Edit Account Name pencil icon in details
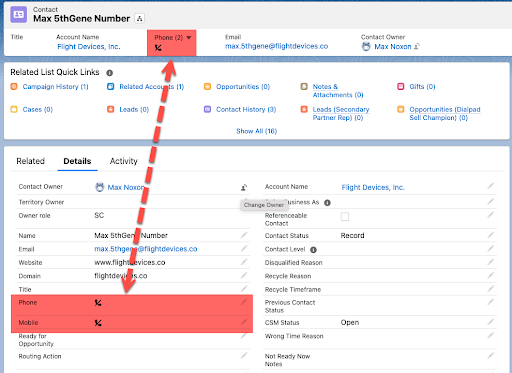The width and height of the screenshot is (512, 373). (491, 186)
